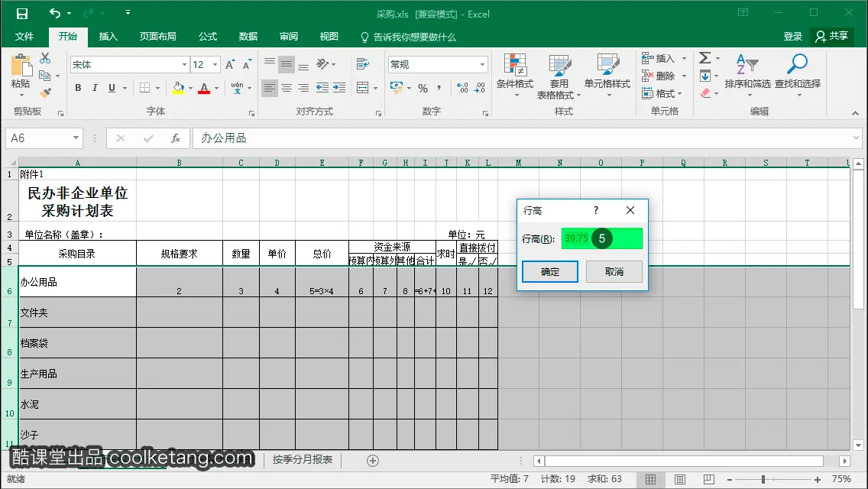
Task: Open the font size dropdown
Action: tap(215, 65)
